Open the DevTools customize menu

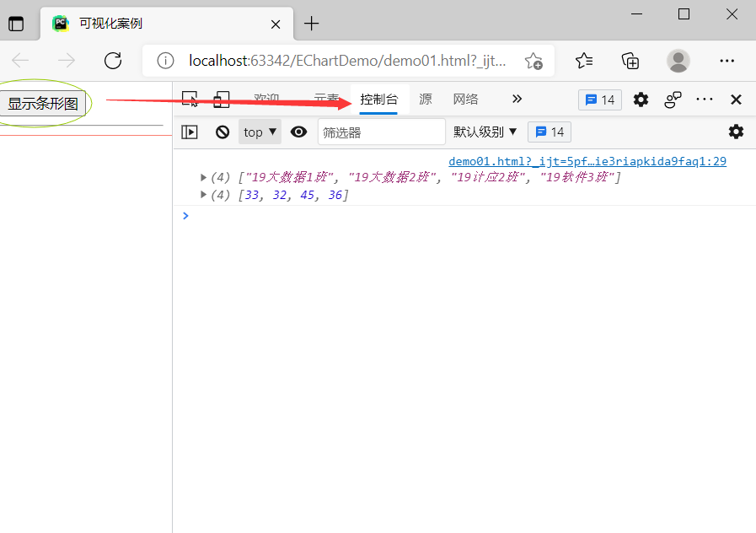705,100
